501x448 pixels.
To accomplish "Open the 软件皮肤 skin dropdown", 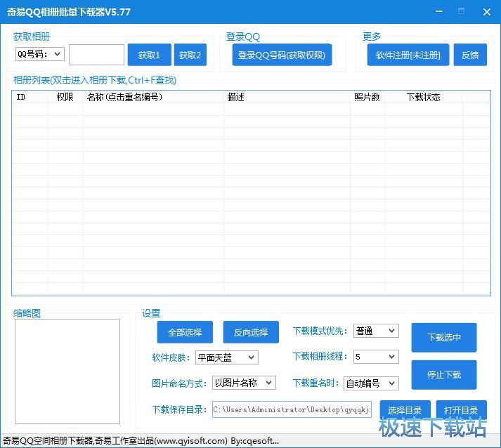I will 226,357.
